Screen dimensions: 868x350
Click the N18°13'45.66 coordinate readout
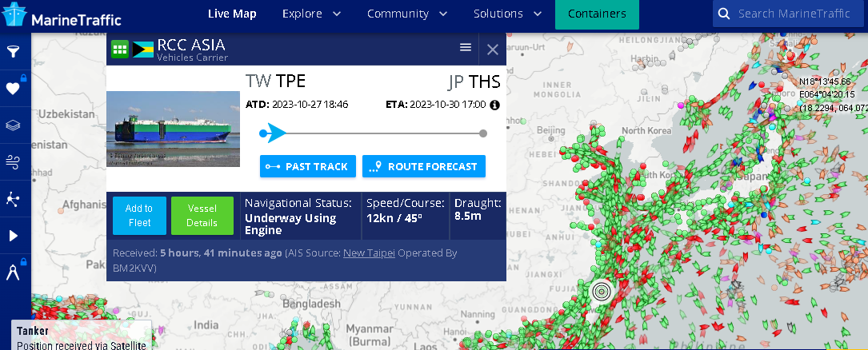pos(825,82)
